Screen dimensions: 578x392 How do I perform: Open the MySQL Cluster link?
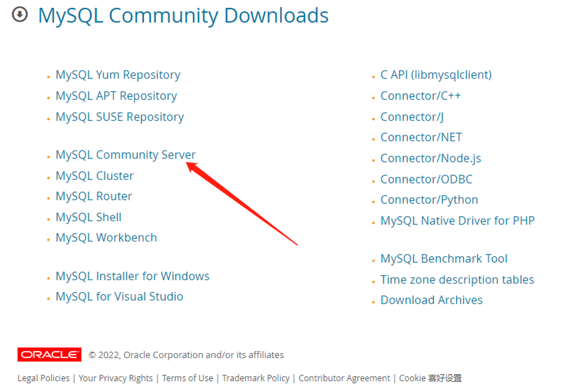[x=94, y=176]
